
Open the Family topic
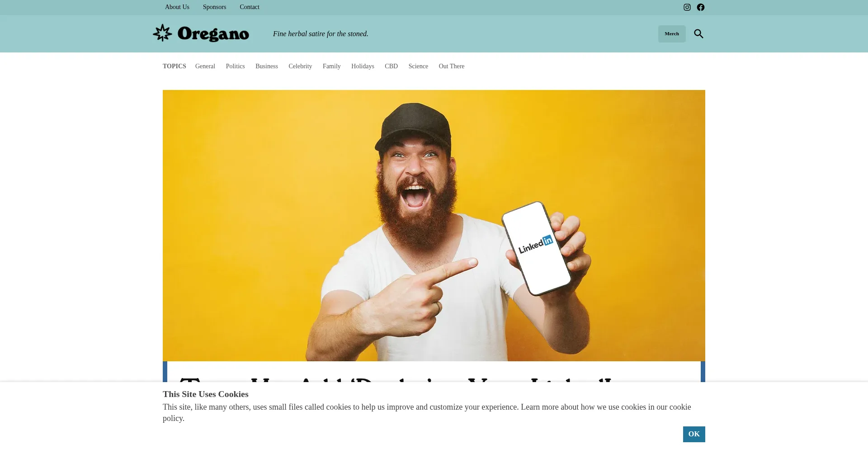[332, 66]
